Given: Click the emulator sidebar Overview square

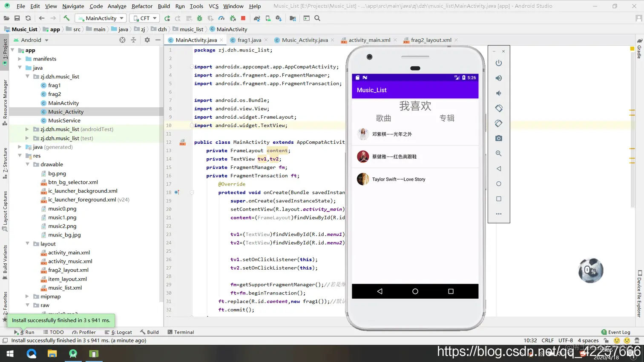Looking at the screenshot, I should tap(499, 199).
